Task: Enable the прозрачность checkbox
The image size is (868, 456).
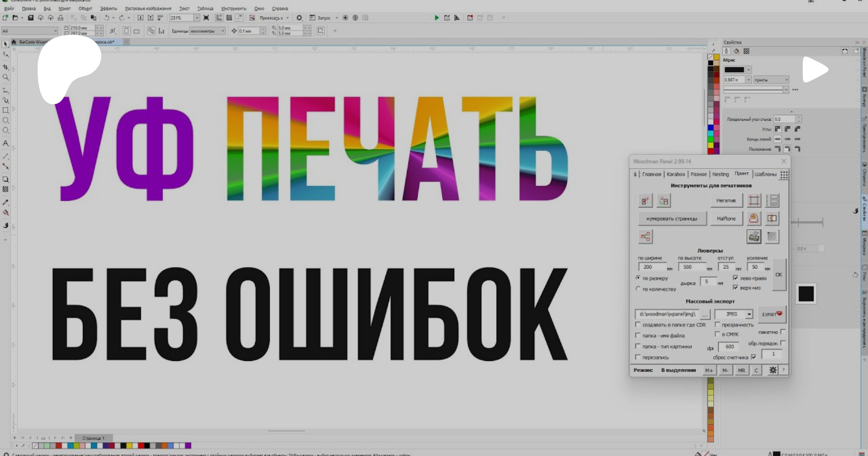Action: (x=718, y=325)
